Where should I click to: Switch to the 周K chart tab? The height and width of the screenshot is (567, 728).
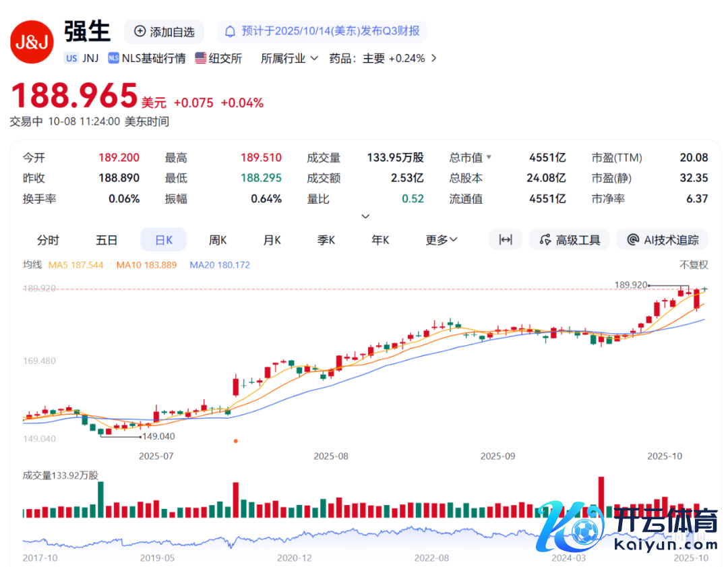(x=218, y=240)
